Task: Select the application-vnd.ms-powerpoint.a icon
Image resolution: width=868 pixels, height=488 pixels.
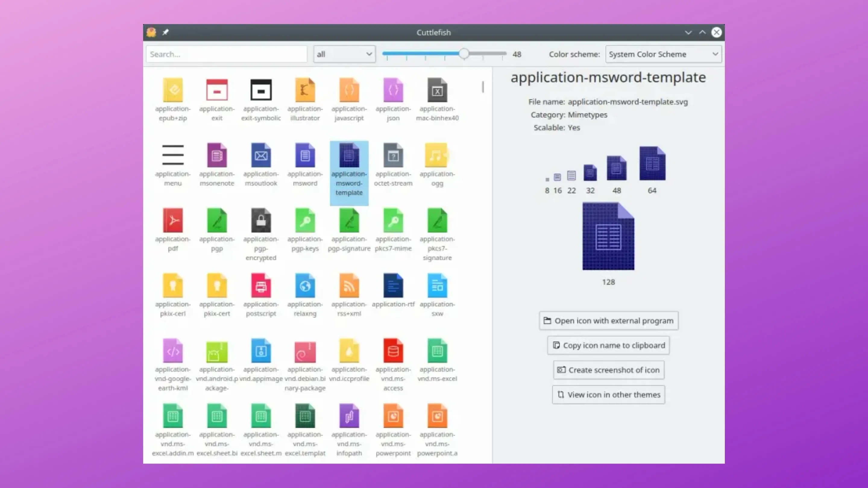Action: click(x=437, y=416)
